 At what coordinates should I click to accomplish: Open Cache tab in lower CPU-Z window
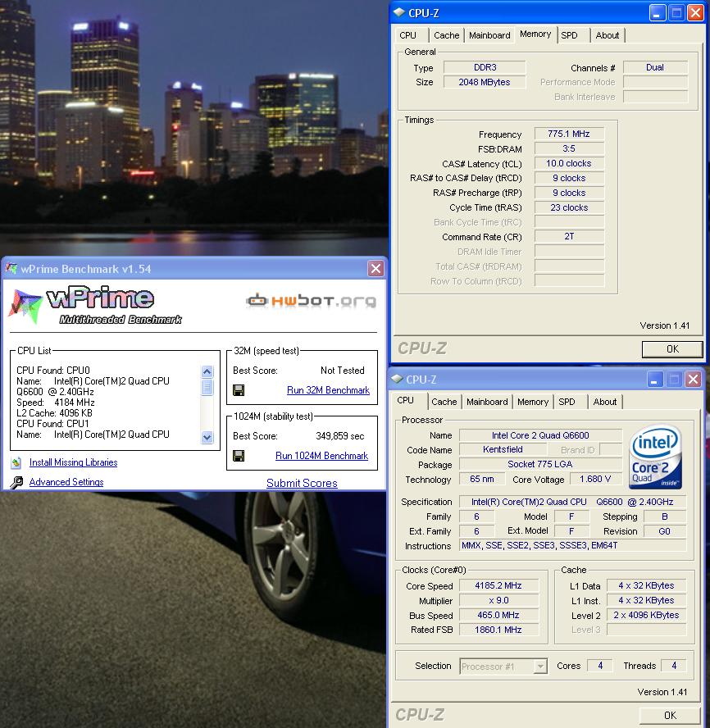point(444,402)
